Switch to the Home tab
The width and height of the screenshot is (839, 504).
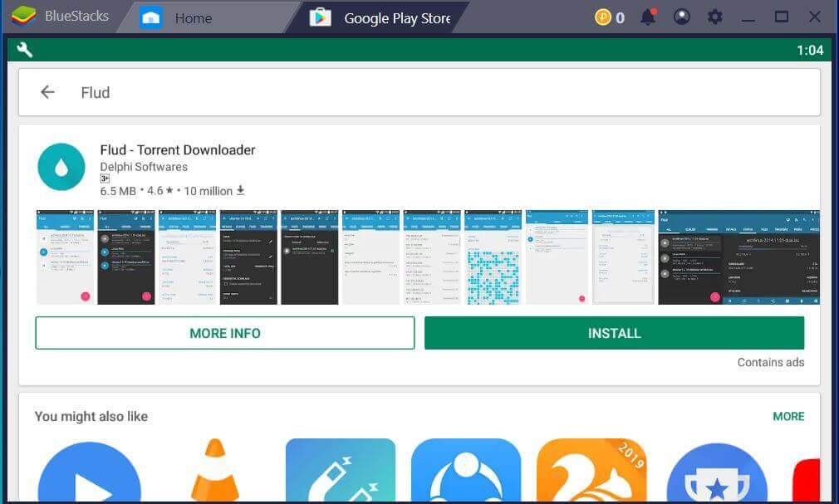[x=193, y=17]
